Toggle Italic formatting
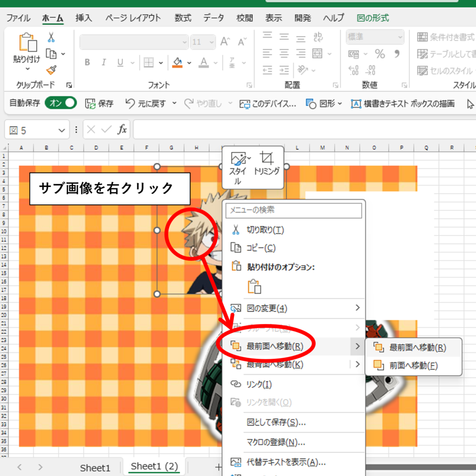Screen dimensions: 476x476 tap(104, 62)
